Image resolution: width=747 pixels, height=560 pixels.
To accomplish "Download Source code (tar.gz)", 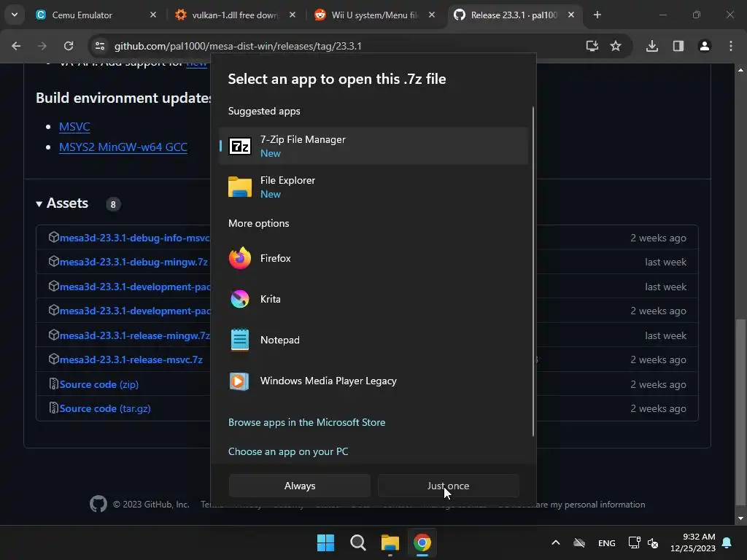I will (x=105, y=408).
